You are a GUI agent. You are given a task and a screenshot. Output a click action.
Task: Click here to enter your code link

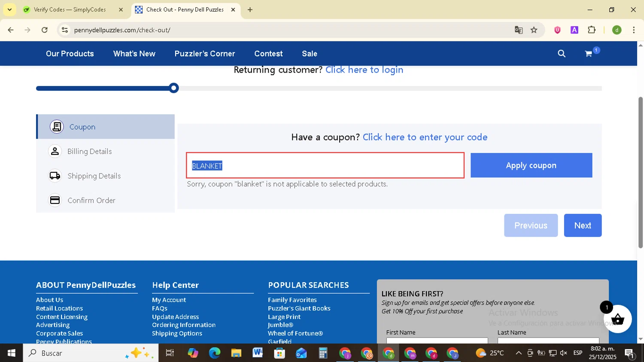pyautogui.click(x=425, y=137)
